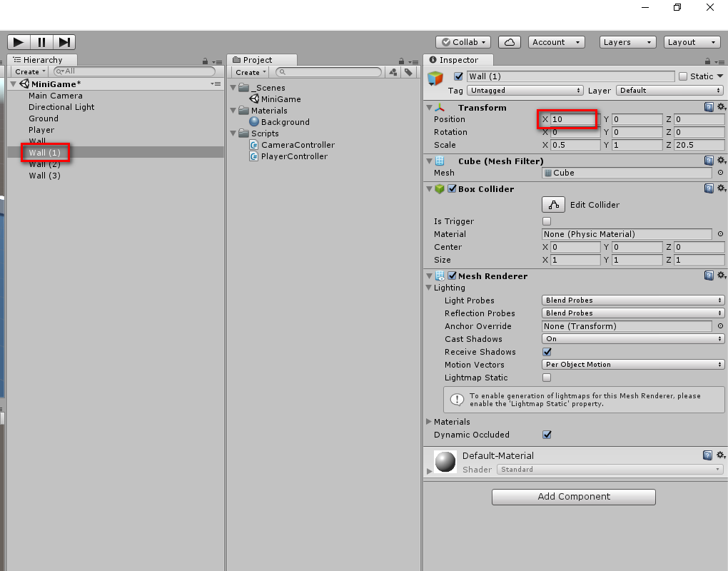The width and height of the screenshot is (728, 571).
Task: Expand the Materials section in Mesh Renderer
Action: click(x=428, y=422)
